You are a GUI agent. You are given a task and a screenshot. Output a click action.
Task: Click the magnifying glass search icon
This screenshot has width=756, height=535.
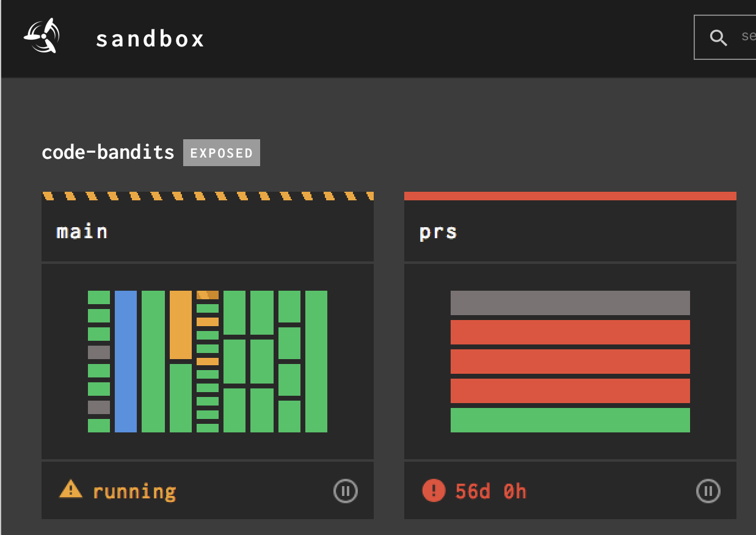[x=718, y=37]
